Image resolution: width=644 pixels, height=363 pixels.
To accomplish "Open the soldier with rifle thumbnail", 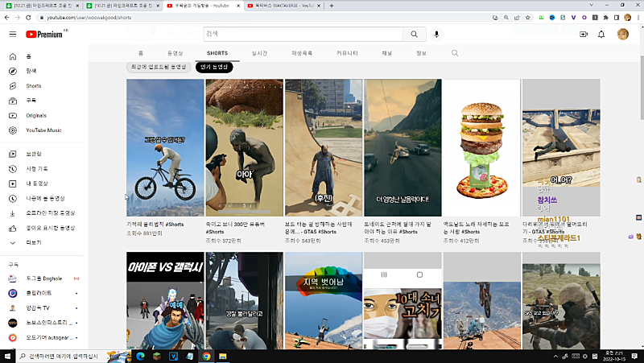I will coord(561,300).
